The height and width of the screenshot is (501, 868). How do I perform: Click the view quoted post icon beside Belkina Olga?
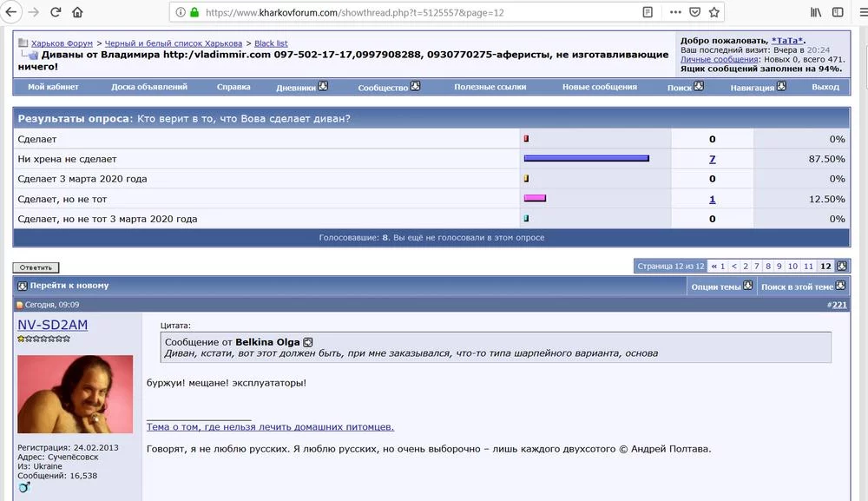click(308, 342)
